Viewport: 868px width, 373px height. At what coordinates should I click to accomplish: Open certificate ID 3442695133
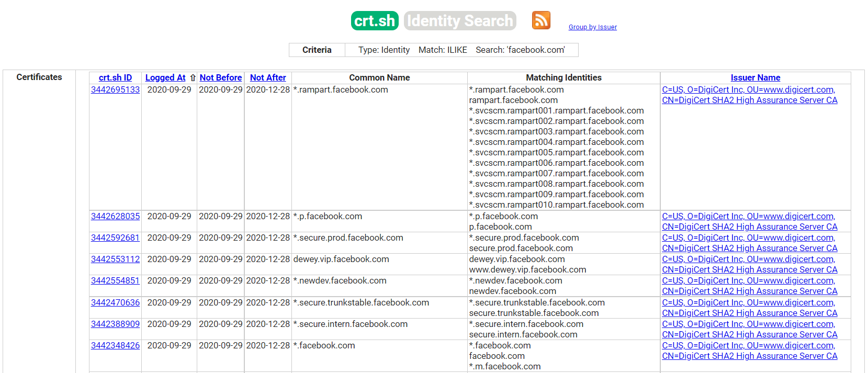point(116,89)
